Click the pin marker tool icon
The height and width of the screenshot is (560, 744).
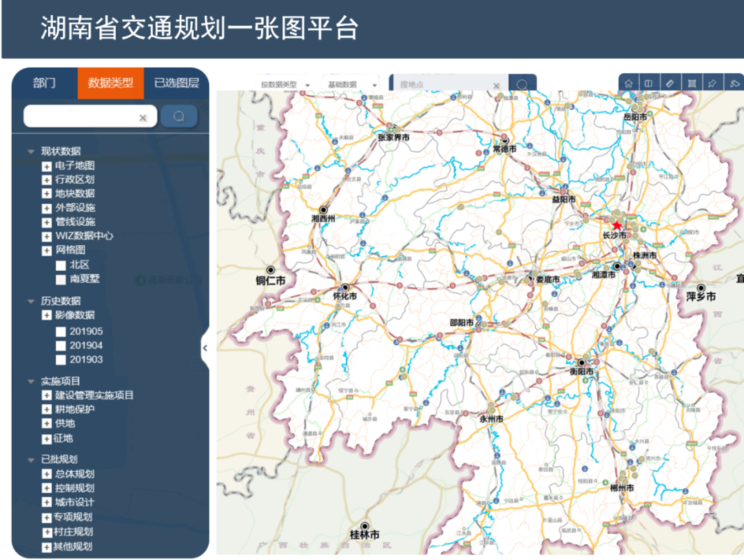click(x=712, y=83)
